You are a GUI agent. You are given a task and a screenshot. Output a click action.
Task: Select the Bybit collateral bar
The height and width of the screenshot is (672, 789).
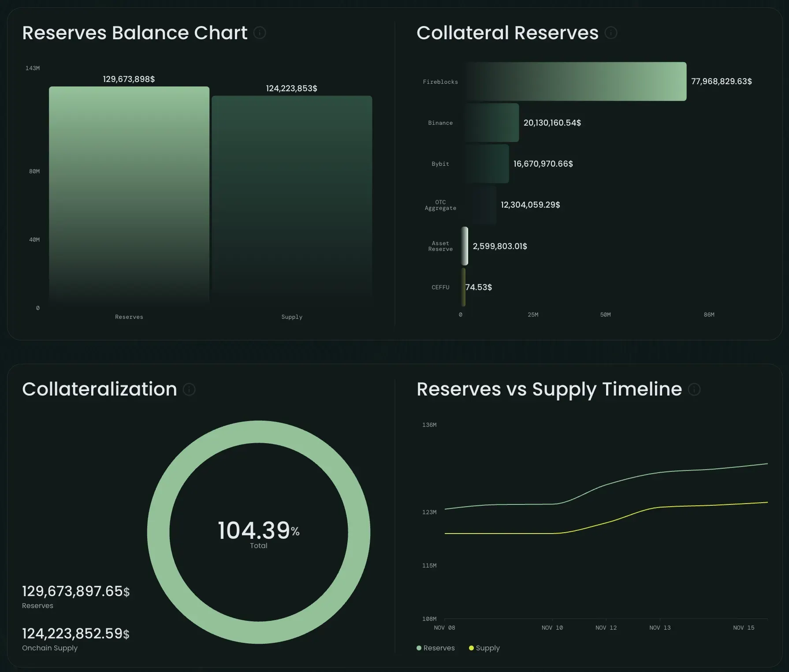pyautogui.click(x=487, y=164)
